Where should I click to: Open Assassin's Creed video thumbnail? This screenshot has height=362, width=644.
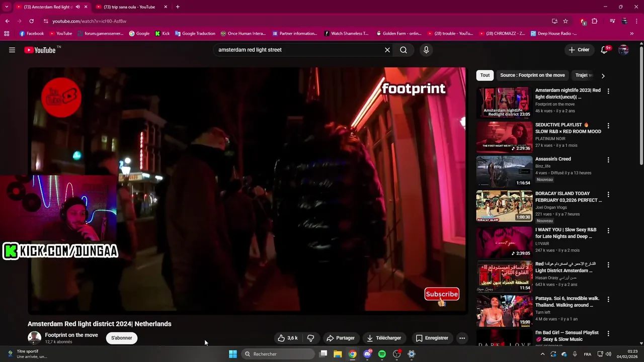pos(504,171)
